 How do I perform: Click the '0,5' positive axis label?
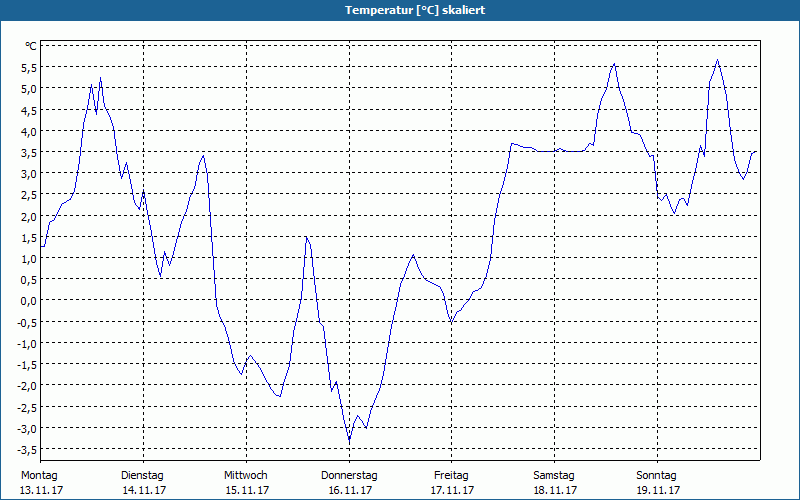pyautogui.click(x=29, y=280)
